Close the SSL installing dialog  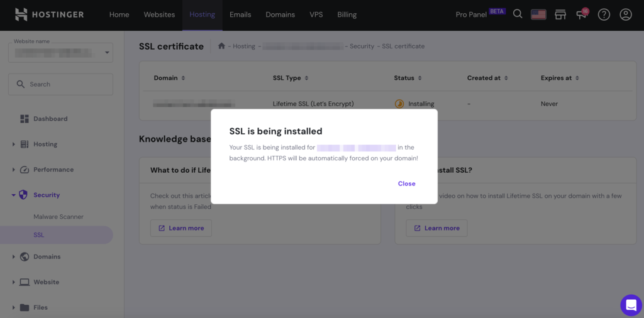pyautogui.click(x=407, y=184)
